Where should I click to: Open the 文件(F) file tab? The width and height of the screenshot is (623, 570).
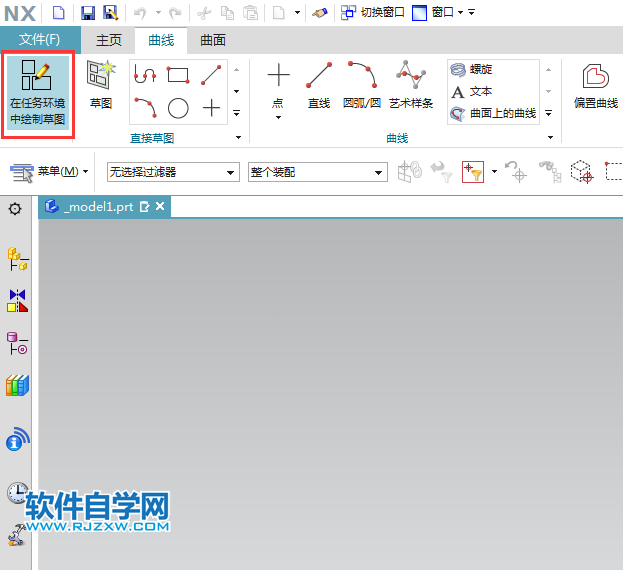click(40, 40)
